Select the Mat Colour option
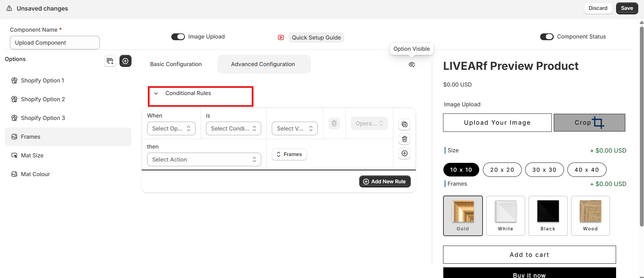 [x=68, y=174]
